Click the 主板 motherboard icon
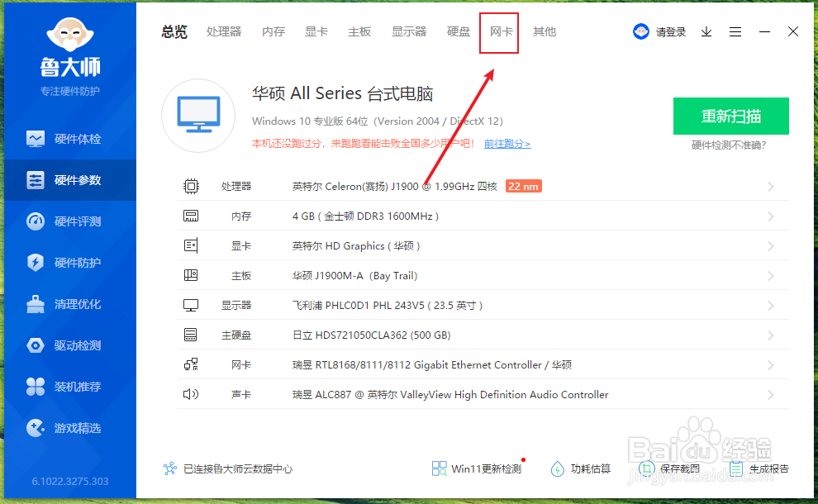This screenshot has height=504, width=818. (191, 275)
